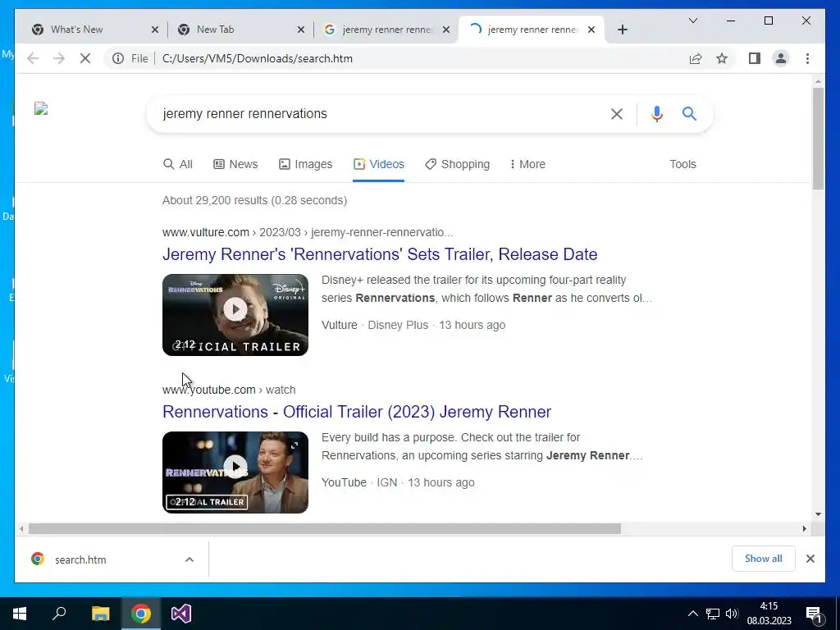Open File Explorer from taskbar
This screenshot has height=630, width=840.
coord(100,614)
